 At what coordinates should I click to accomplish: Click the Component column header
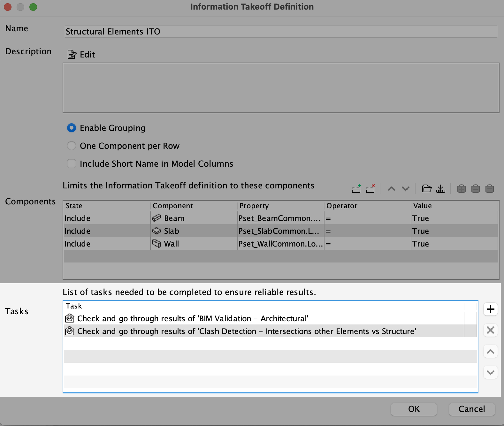(194, 206)
